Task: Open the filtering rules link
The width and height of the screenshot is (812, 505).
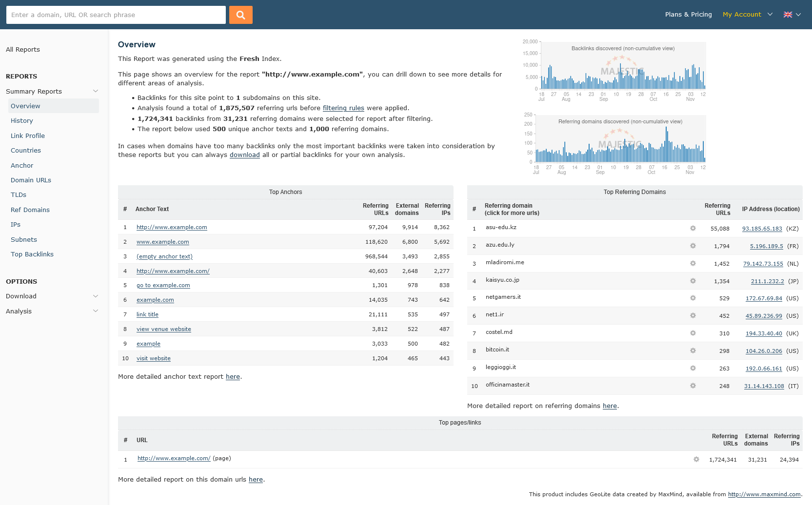Action: pos(343,108)
